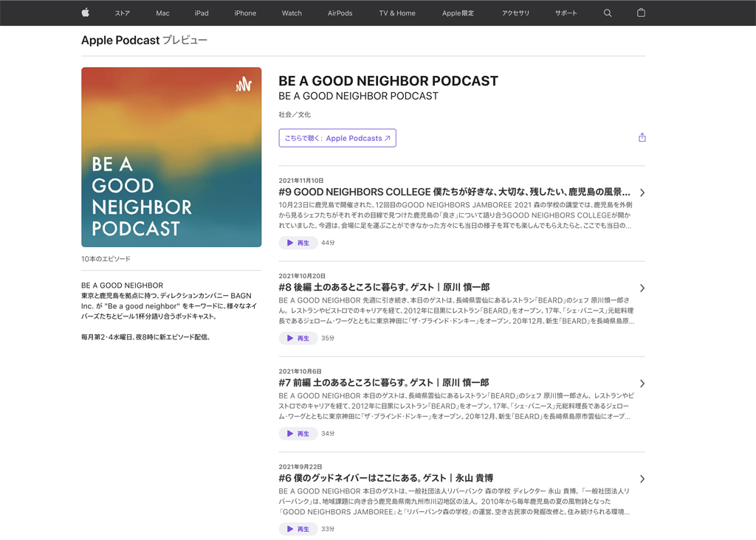The height and width of the screenshot is (540, 756).
Task: Expand episode #7 details chevron
Action: 642,384
